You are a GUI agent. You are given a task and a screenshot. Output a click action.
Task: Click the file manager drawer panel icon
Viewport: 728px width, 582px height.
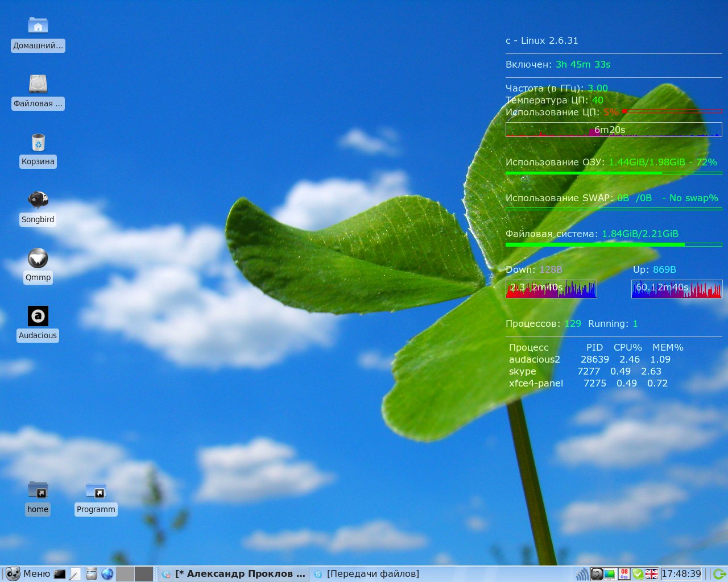(92, 574)
